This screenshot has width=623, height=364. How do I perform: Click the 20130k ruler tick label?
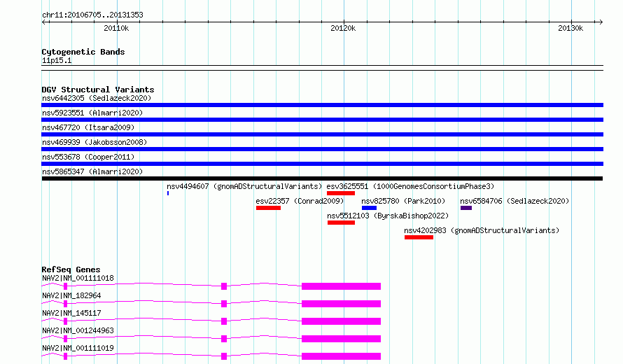[x=570, y=28]
